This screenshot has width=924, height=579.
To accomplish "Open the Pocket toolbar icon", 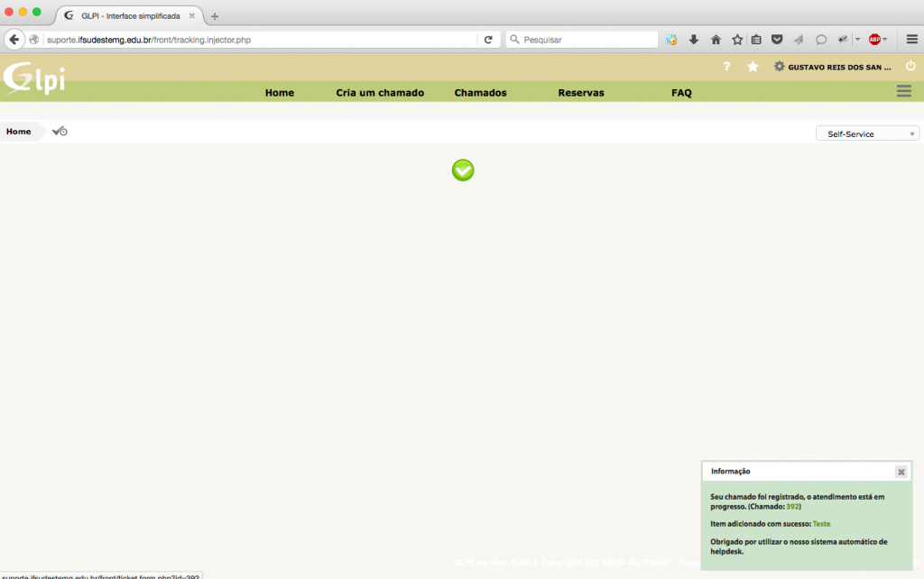I will pos(777,40).
